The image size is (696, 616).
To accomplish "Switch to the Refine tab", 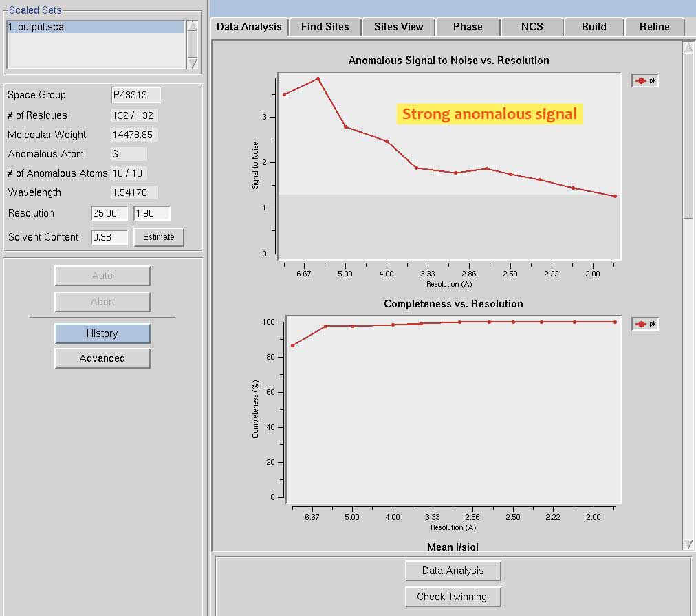I will (x=654, y=27).
